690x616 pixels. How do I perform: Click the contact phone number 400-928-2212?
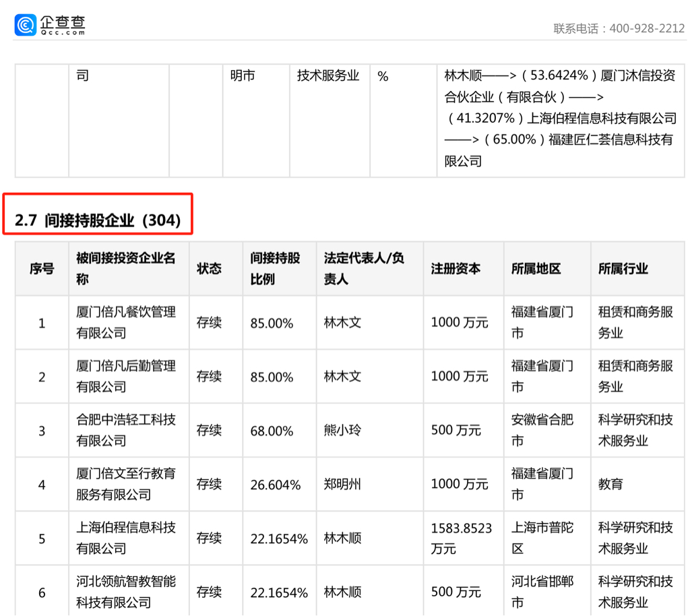point(647,28)
